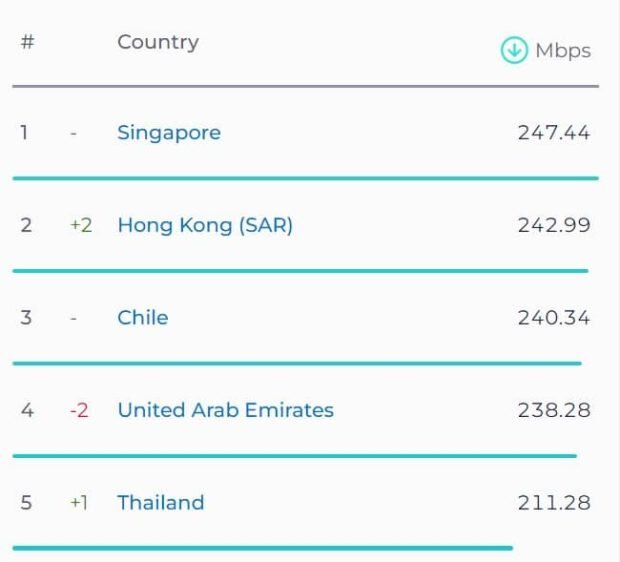Screen dimensions: 620x562
Task: Click rank number 4 in the list
Action: [x=27, y=410]
